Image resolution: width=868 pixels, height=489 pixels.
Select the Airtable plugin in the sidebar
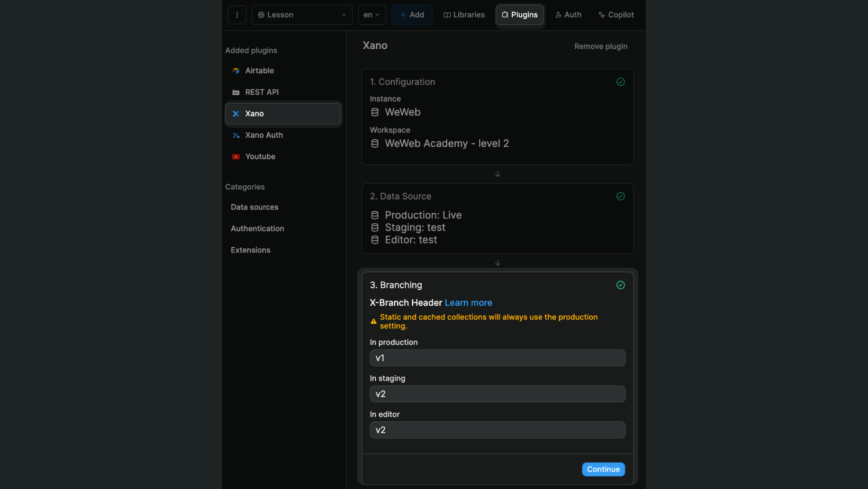[259, 70]
